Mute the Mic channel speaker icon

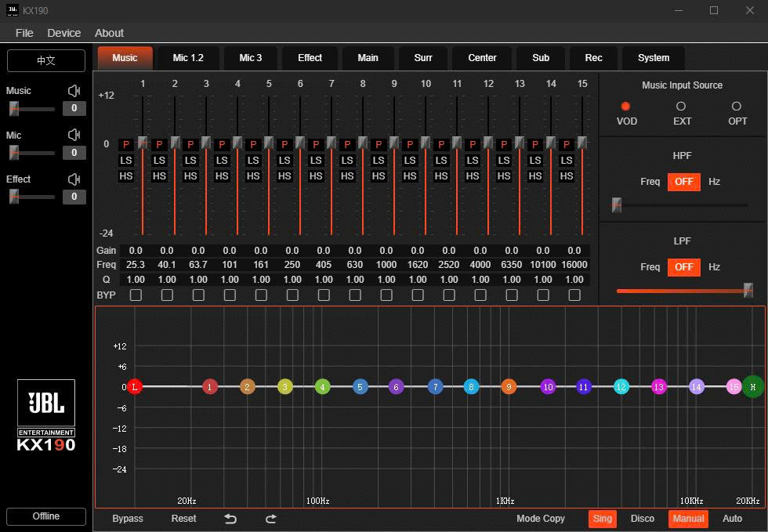[74, 135]
